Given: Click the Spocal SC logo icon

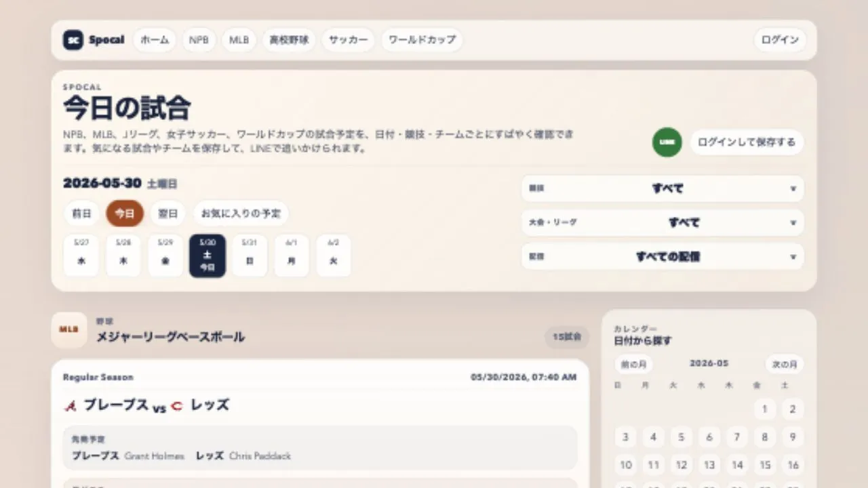Looking at the screenshot, I should pos(73,40).
